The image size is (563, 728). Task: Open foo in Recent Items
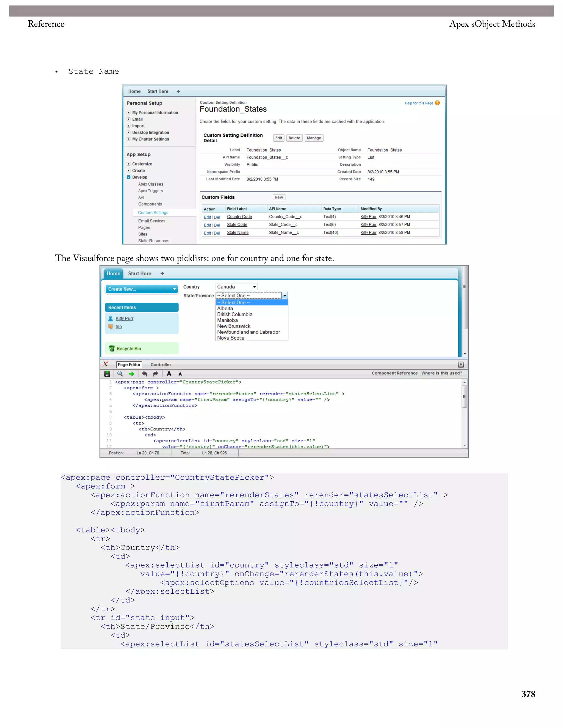coord(118,327)
